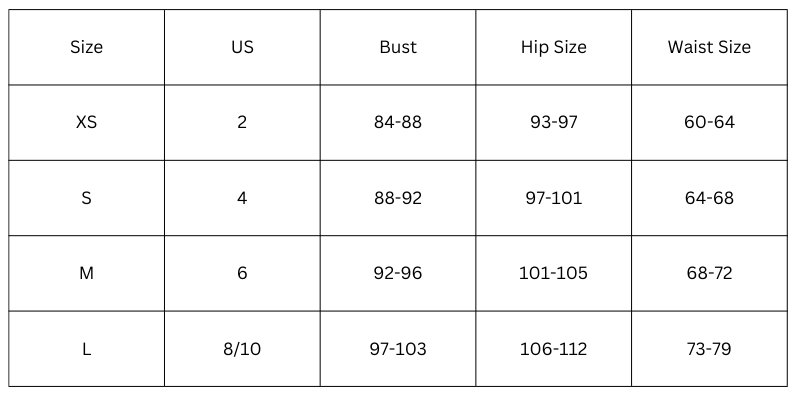Viewport: 800px width, 400px height.
Task: Select the XS size cell
Action: pyautogui.click(x=87, y=123)
